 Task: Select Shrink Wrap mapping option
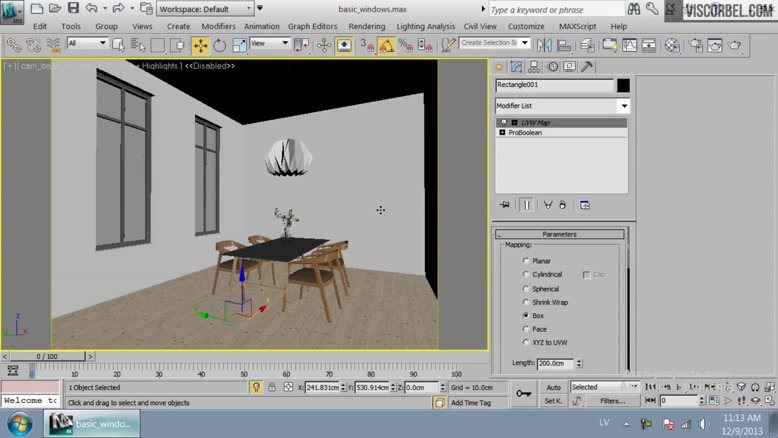point(527,302)
